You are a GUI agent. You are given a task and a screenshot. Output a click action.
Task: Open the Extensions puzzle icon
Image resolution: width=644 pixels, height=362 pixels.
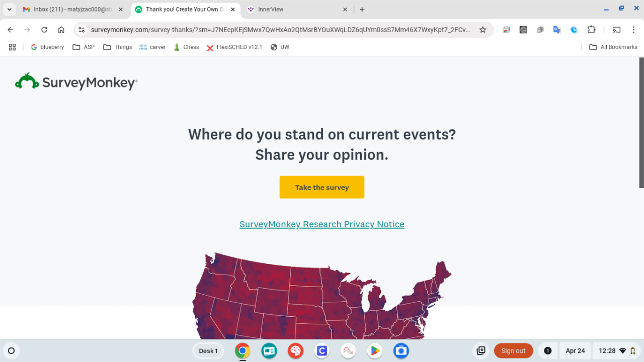pyautogui.click(x=591, y=30)
